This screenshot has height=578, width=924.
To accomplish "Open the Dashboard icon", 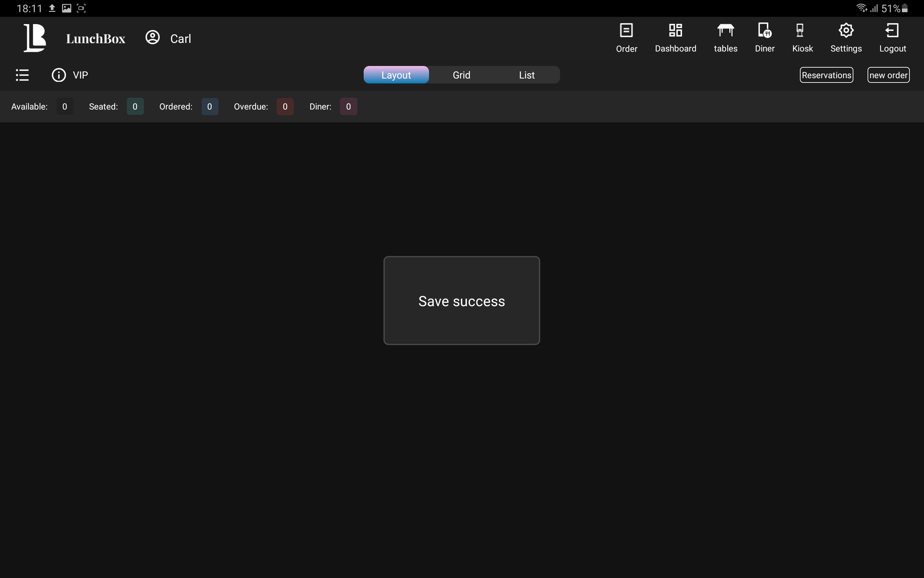I will pyautogui.click(x=675, y=31).
